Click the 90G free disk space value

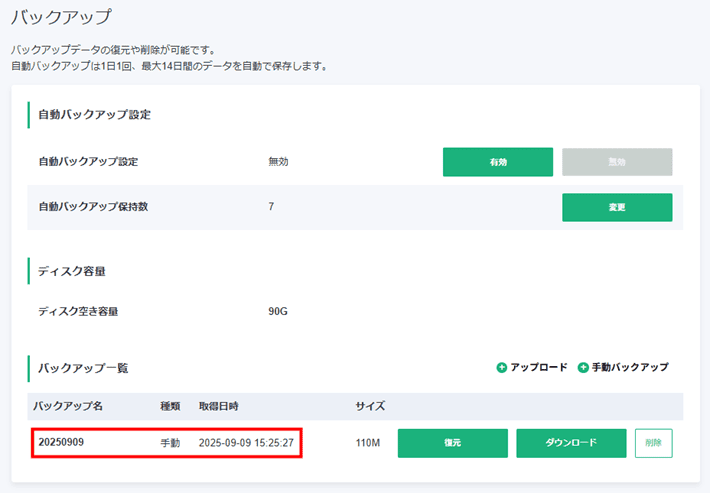pyautogui.click(x=278, y=311)
